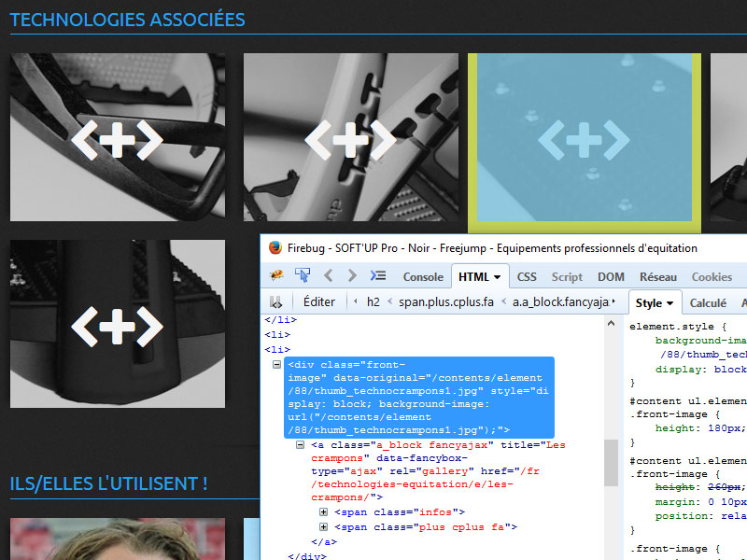Viewport: 747px width, 560px height.
Task: Click the athlete photo under Ils/Elles l'utilisent
Action: (x=118, y=539)
